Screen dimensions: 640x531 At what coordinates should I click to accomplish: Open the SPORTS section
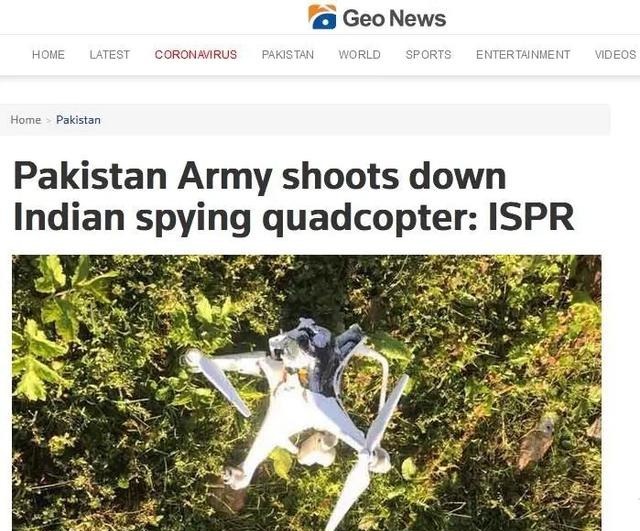(429, 55)
